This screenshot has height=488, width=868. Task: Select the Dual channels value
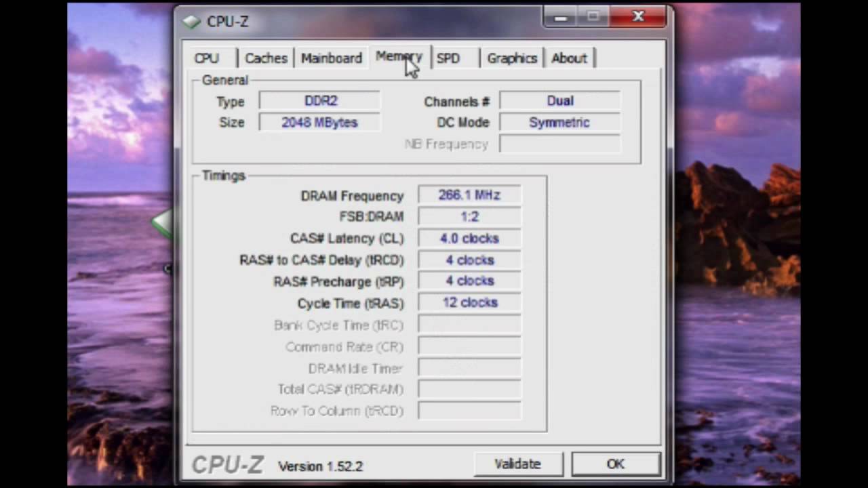pos(560,101)
